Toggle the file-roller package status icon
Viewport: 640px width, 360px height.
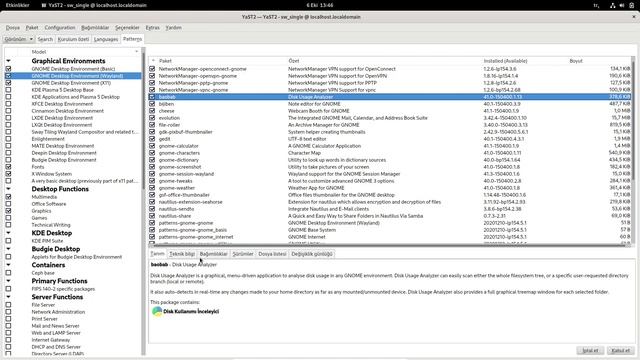[x=152, y=125]
